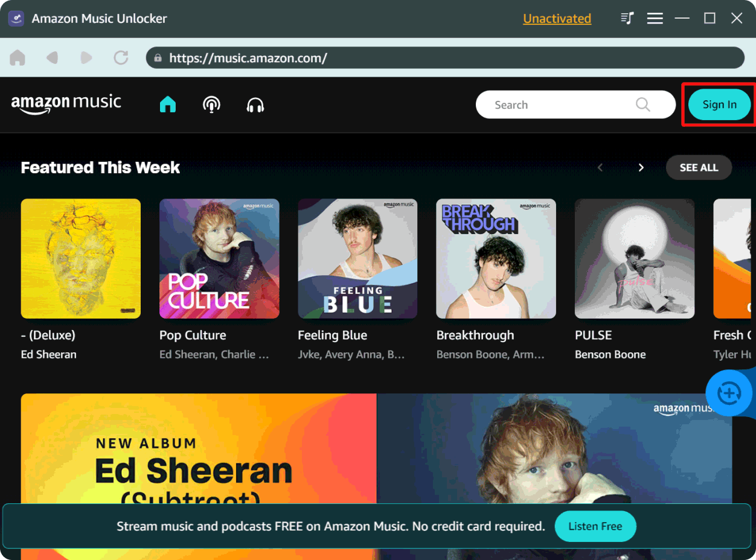The image size is (756, 560).
Task: Click the amazon music logo
Action: pos(66,104)
